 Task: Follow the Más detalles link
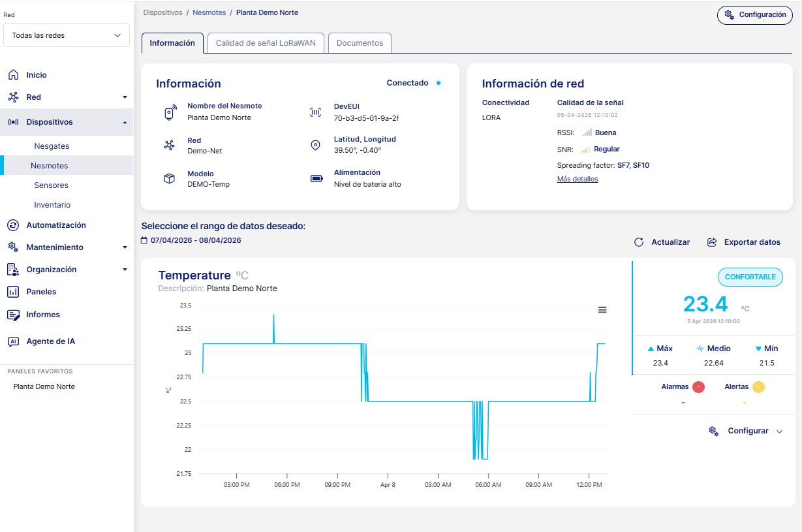tap(577, 179)
